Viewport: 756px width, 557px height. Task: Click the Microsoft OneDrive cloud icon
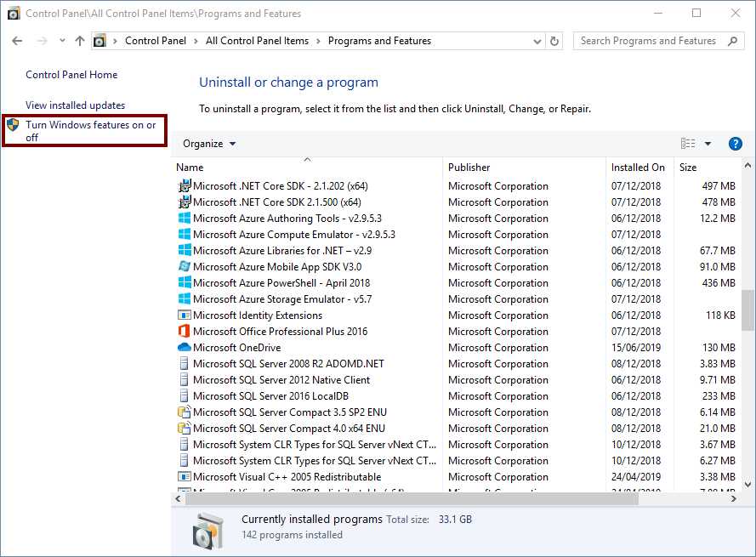coord(185,347)
